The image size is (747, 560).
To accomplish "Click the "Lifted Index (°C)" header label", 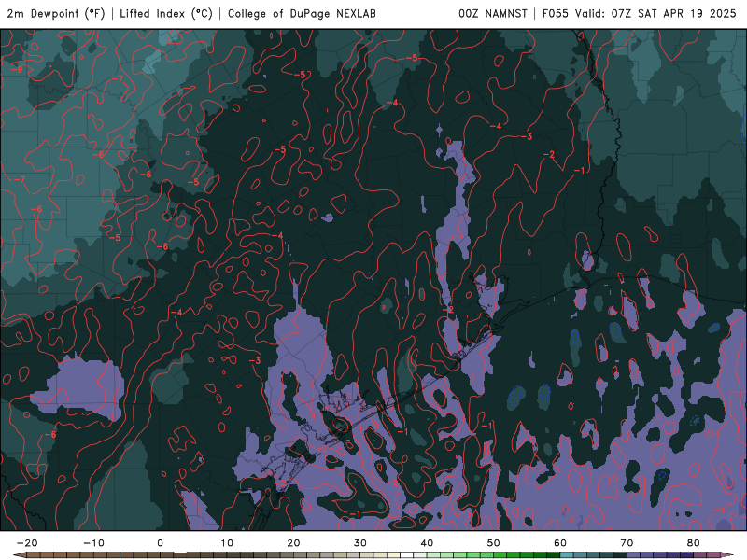I will [x=166, y=14].
